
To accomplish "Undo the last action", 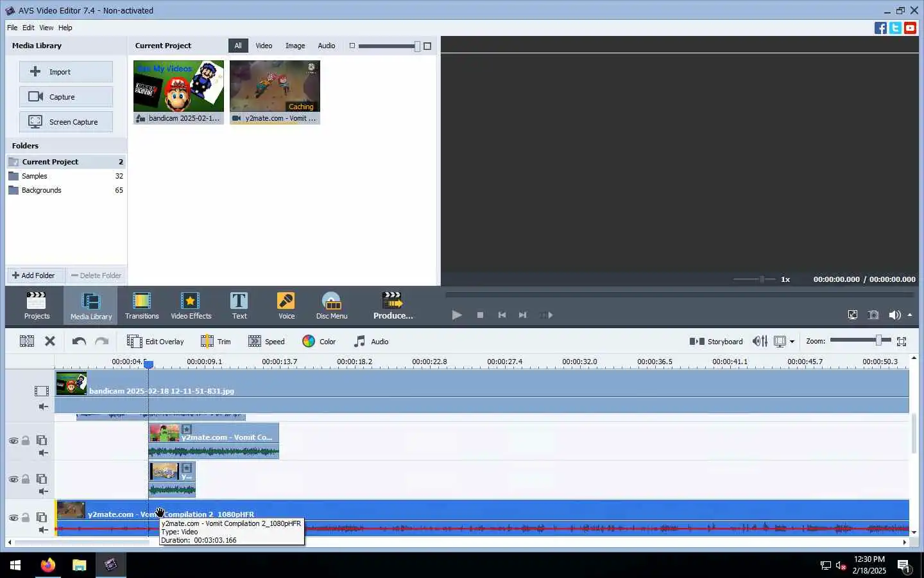I will [x=79, y=342].
